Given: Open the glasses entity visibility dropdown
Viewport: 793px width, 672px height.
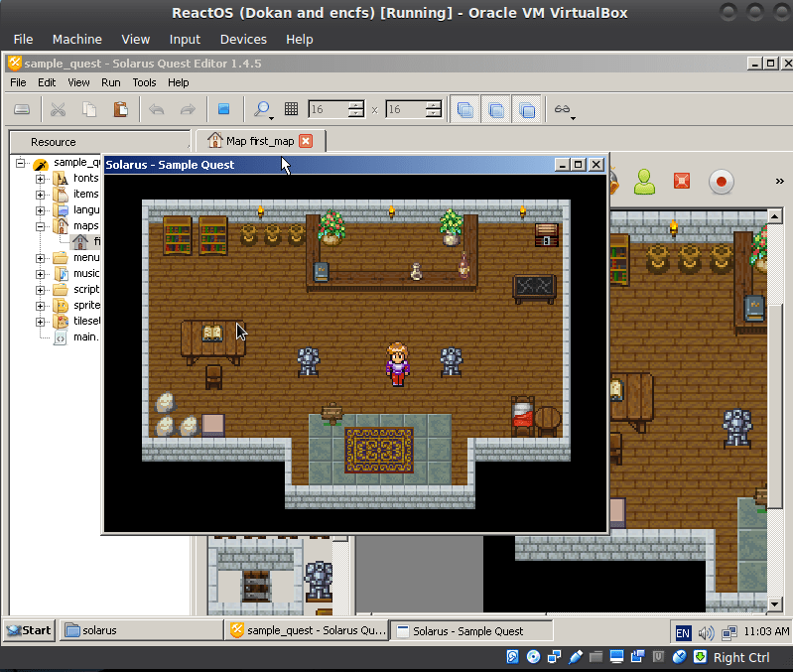Looking at the screenshot, I should tap(565, 110).
